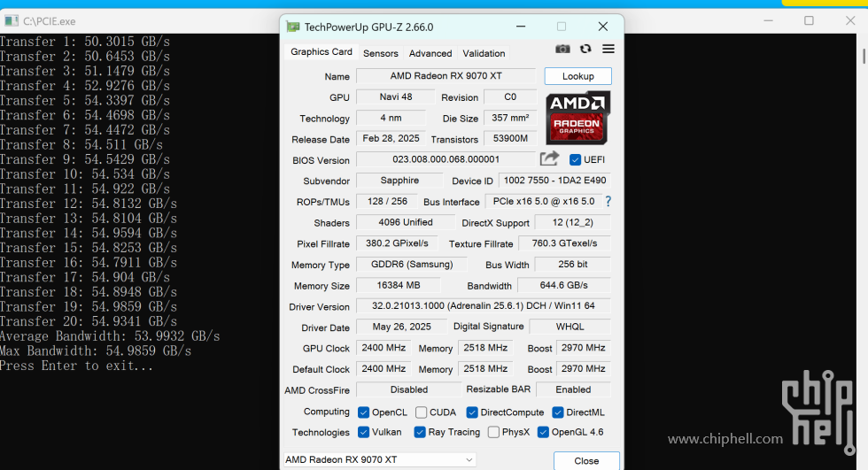Click the Digital Signature WHQL value
The height and width of the screenshot is (470, 868).
(x=570, y=327)
